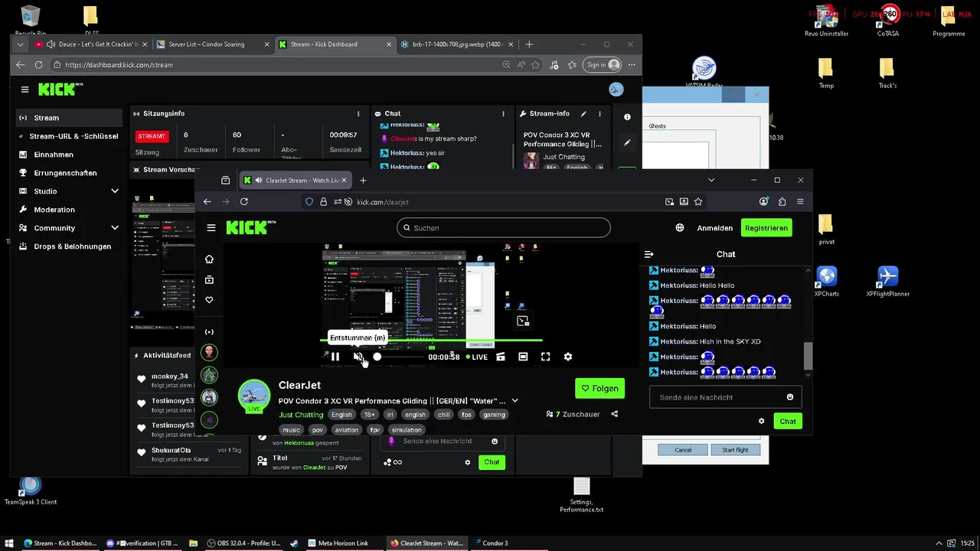Select the aviation tag
The image size is (980, 551).
click(x=346, y=430)
